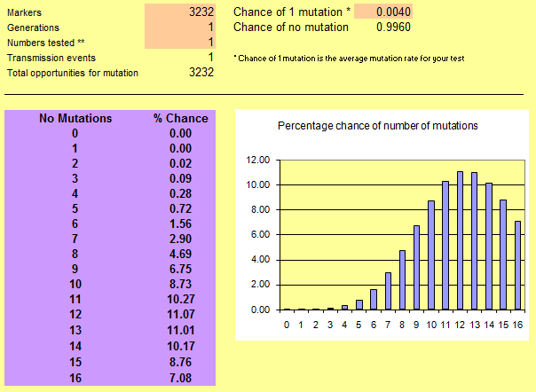Click the chart bar for 9 mutations

(416, 268)
